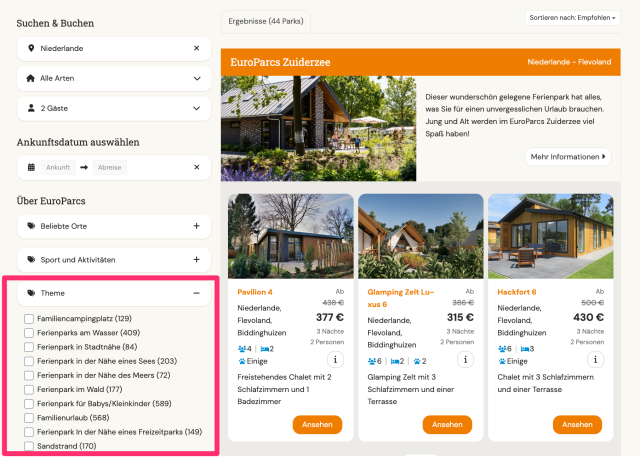Enable Ferienpark in der Nähe des Meers filter
This screenshot has height=471, width=640.
coord(29,375)
